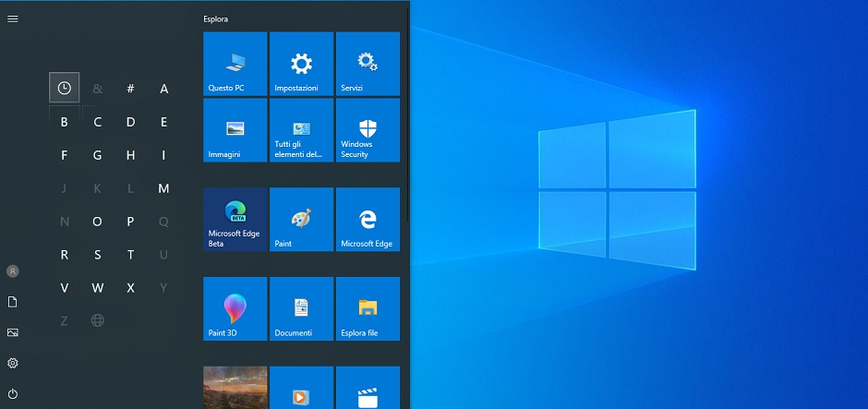Jump to recently added clock icon
868x409 pixels.
pos(65,88)
